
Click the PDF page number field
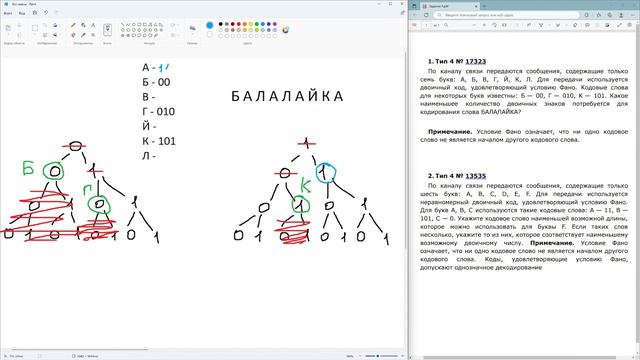click(x=426, y=25)
